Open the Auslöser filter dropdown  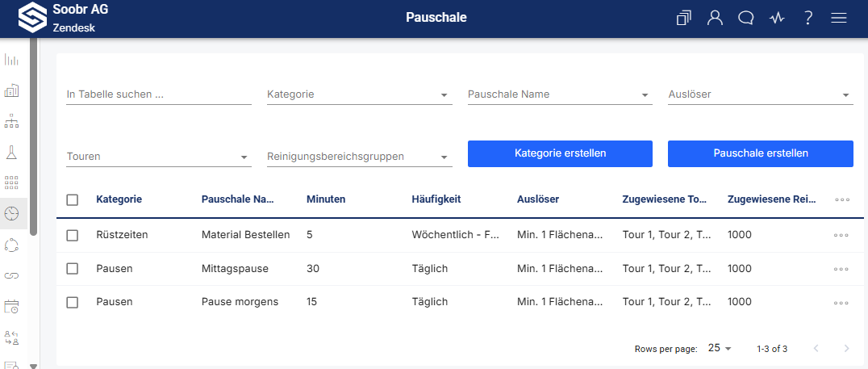(760, 94)
